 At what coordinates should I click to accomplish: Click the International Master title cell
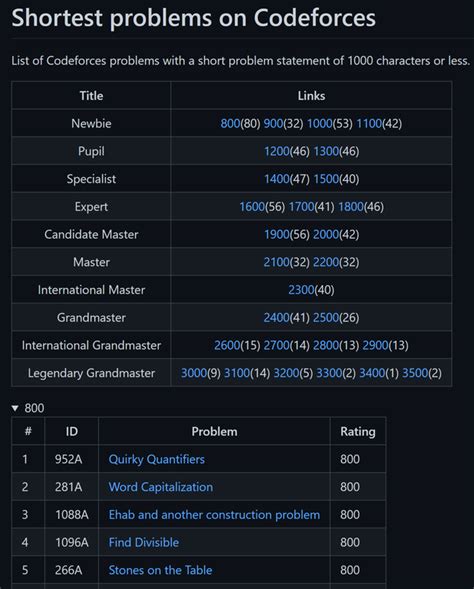coord(91,290)
